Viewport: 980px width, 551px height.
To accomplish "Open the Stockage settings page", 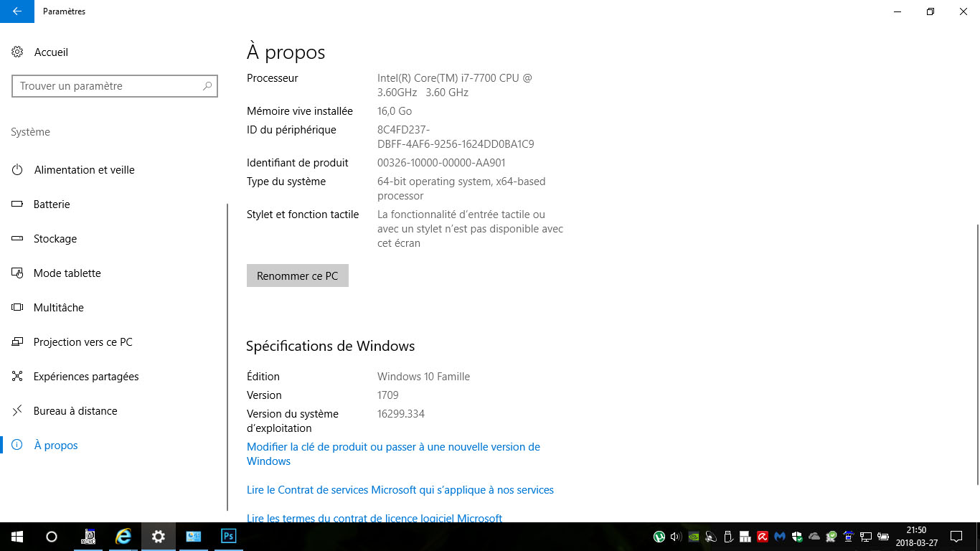I will 55,239.
